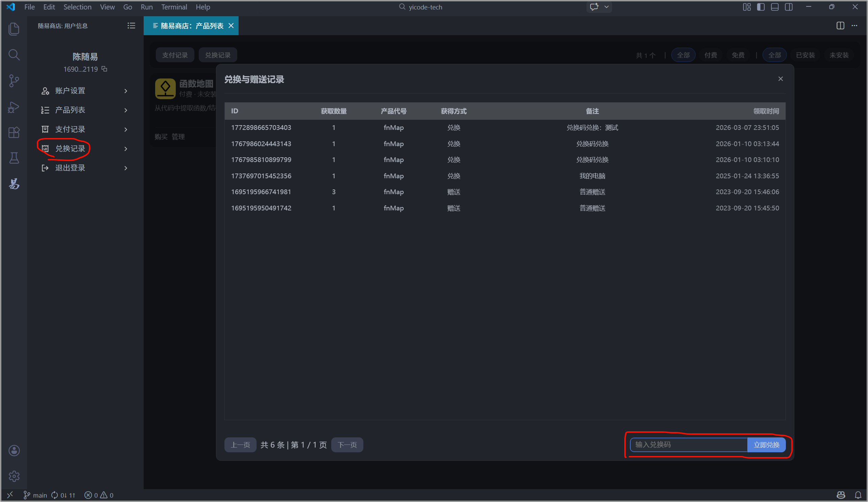Focus the 输入兑换码 input field
Screen dimensions: 868x502
click(x=688, y=445)
